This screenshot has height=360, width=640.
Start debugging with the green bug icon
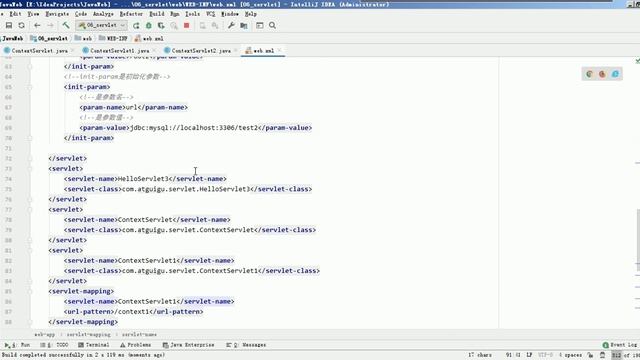click(149, 25)
